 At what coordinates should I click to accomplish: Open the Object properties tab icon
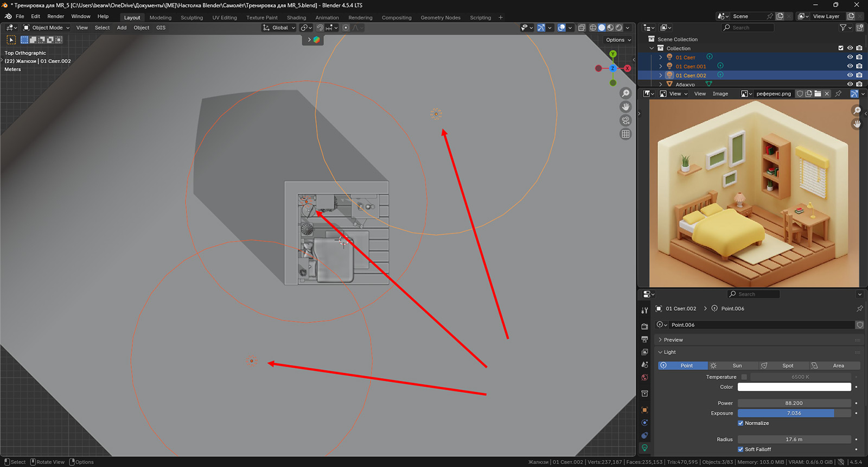[644, 410]
